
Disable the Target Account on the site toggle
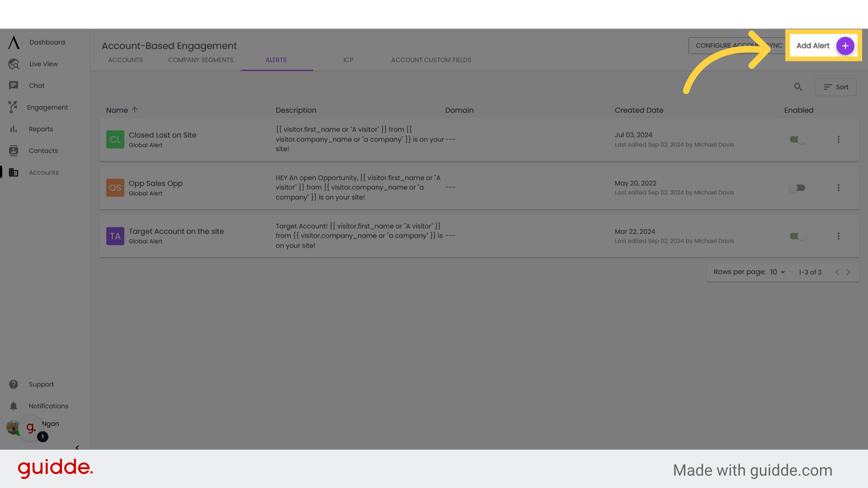tap(797, 236)
